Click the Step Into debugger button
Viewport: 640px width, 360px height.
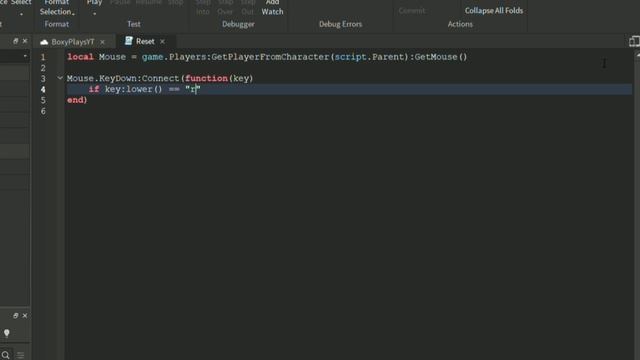pyautogui.click(x=203, y=8)
